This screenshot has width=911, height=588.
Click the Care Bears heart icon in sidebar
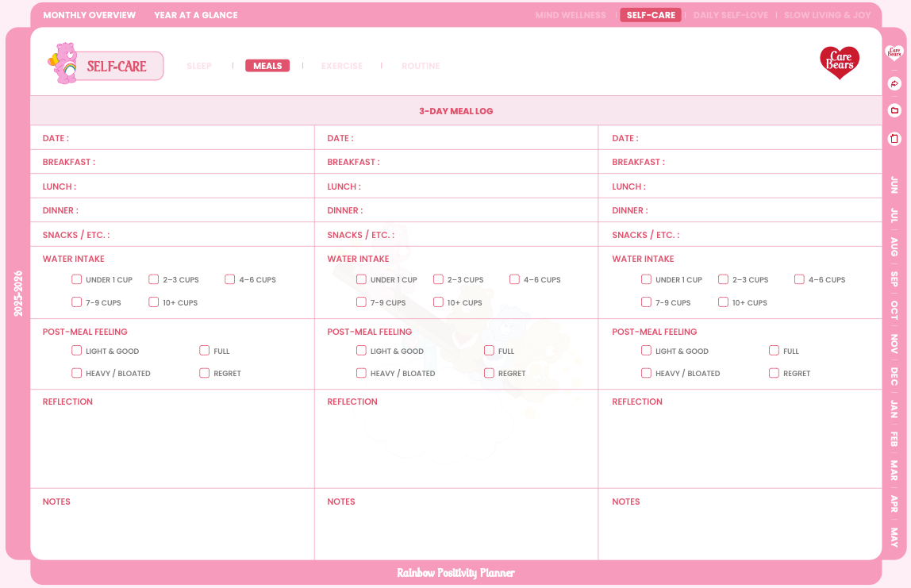click(x=894, y=53)
